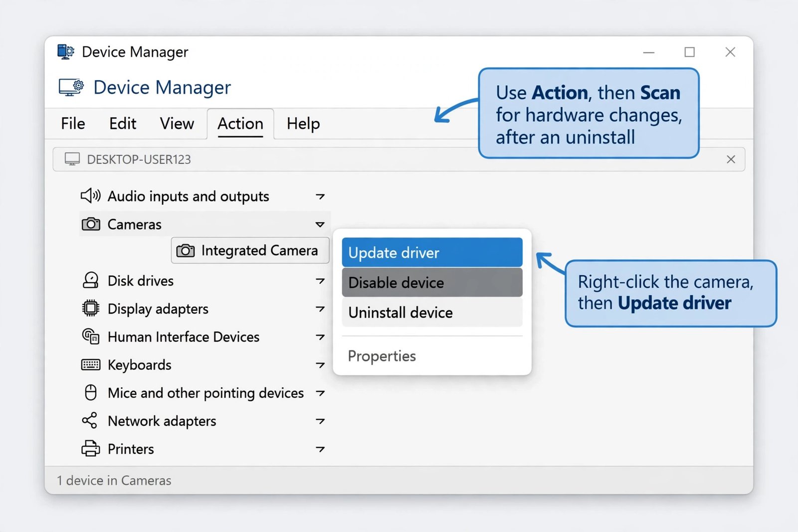Click the status text '1 device in Cameras'
Image resolution: width=798 pixels, height=532 pixels.
[x=114, y=480]
